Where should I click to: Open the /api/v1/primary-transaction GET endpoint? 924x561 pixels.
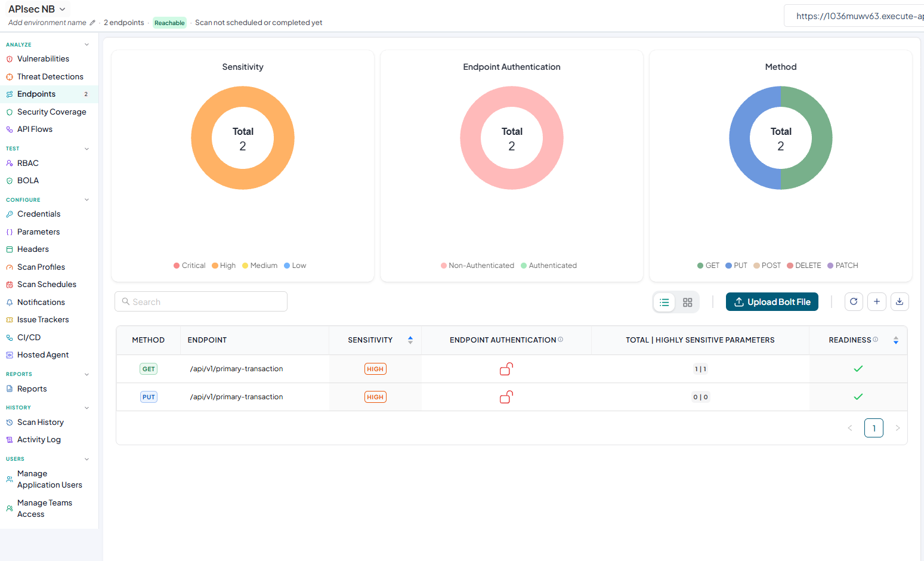coord(236,369)
